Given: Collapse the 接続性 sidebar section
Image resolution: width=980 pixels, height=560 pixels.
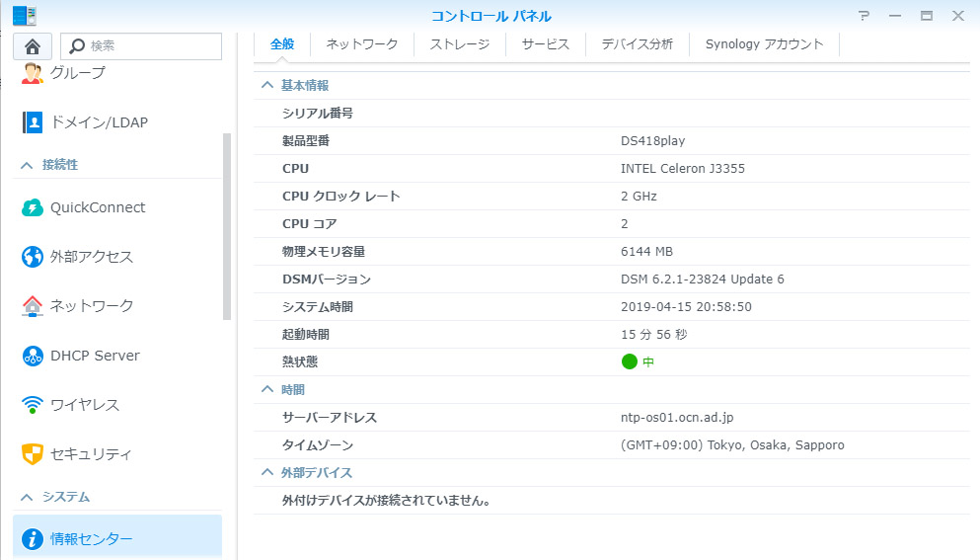Looking at the screenshot, I should click(27, 165).
